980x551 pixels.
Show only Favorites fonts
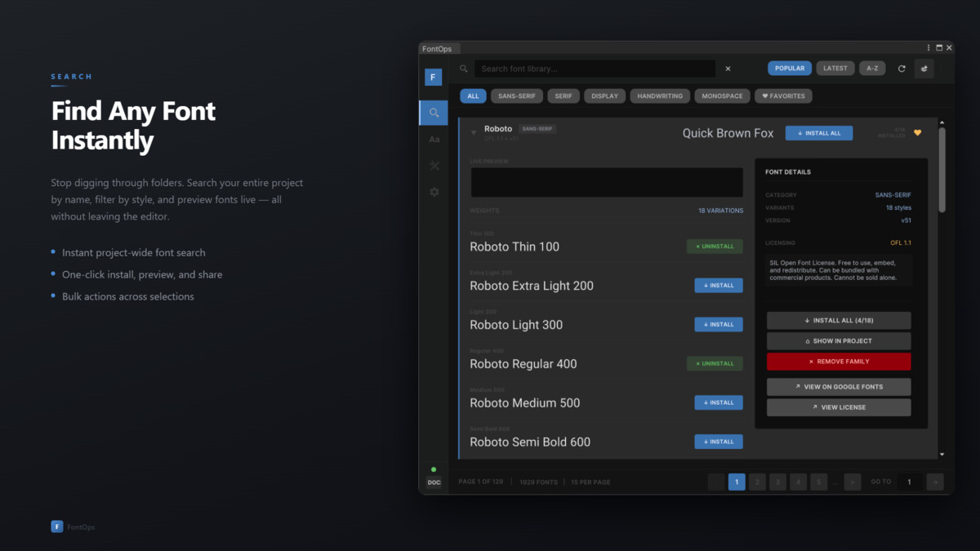pos(783,96)
